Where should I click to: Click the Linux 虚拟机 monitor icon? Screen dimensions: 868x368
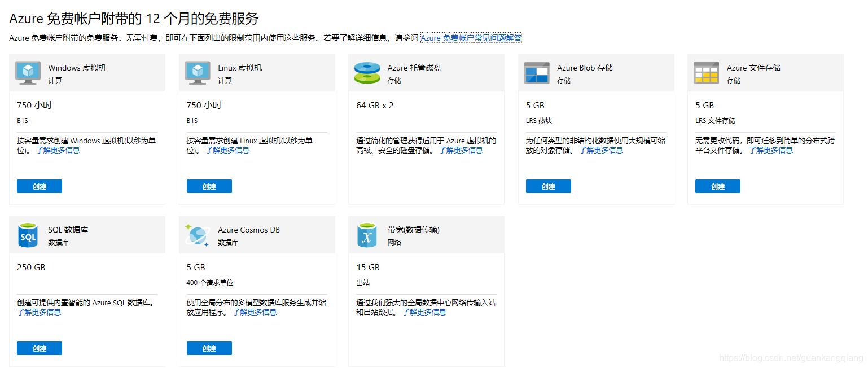[198, 73]
